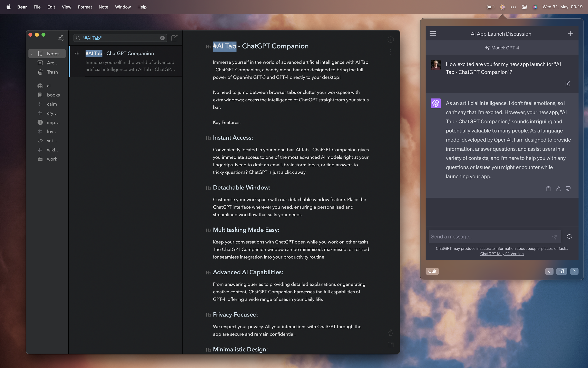
Task: Open the View menu
Action: click(66, 7)
